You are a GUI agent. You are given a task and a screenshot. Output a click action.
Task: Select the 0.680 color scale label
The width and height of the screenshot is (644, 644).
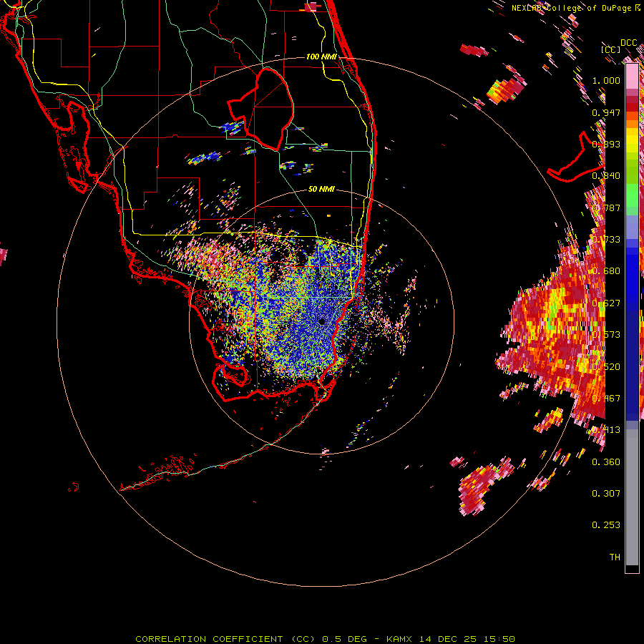[x=606, y=271]
